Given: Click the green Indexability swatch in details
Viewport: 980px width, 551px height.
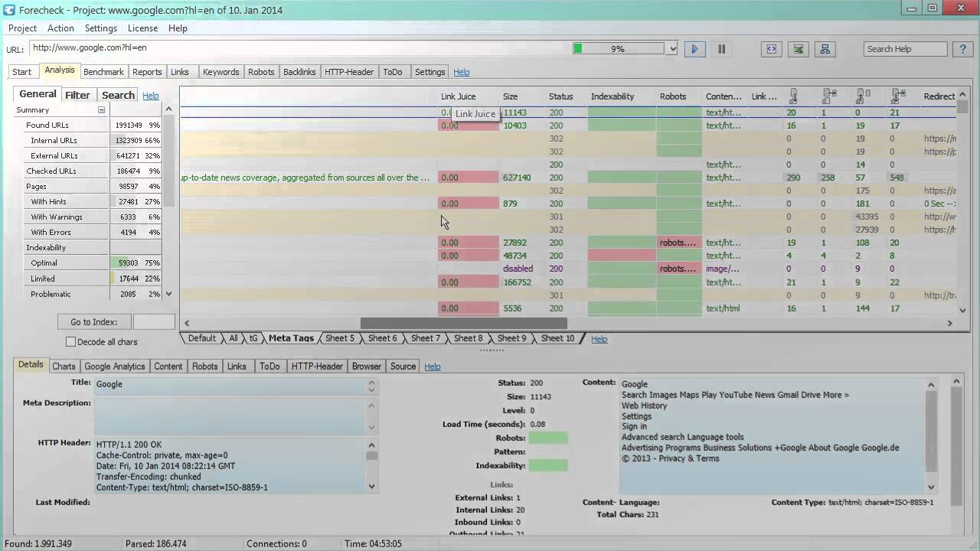Looking at the screenshot, I should tap(548, 465).
